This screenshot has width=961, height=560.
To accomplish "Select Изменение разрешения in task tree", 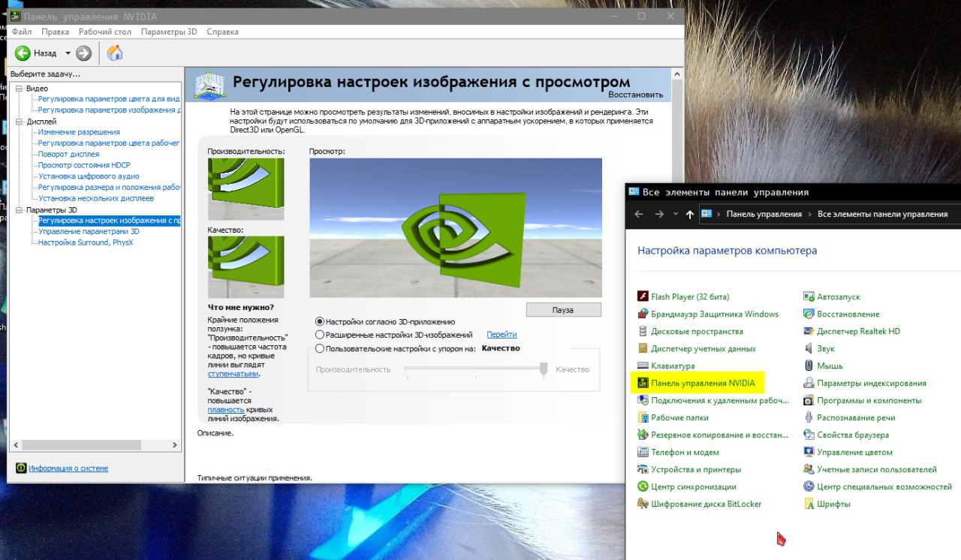I will point(79,132).
